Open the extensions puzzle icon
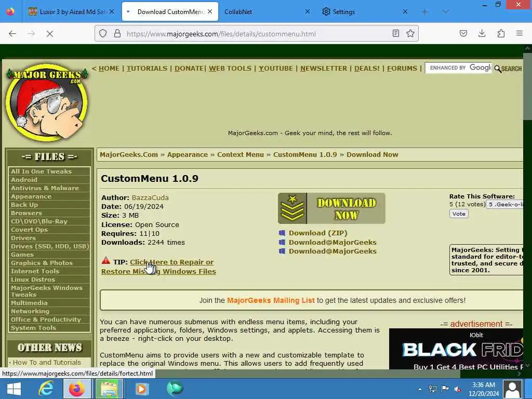532x399 pixels. click(501, 33)
